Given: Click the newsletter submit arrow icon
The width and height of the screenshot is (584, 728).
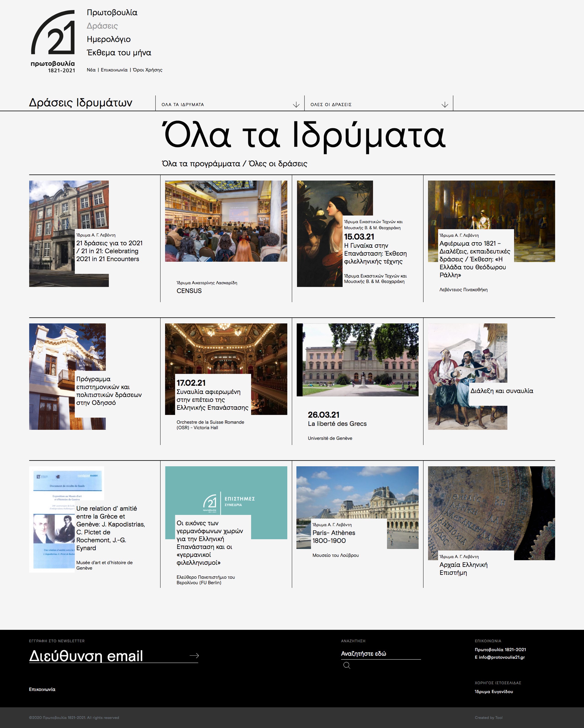Looking at the screenshot, I should (x=194, y=655).
